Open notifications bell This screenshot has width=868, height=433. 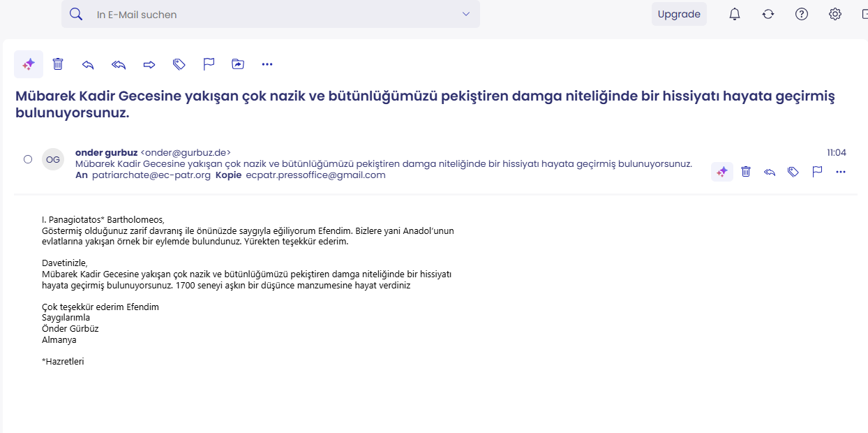pyautogui.click(x=735, y=14)
